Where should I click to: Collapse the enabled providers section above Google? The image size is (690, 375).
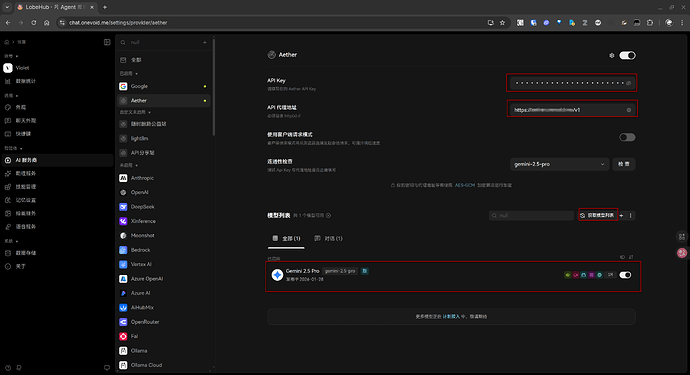click(128, 74)
